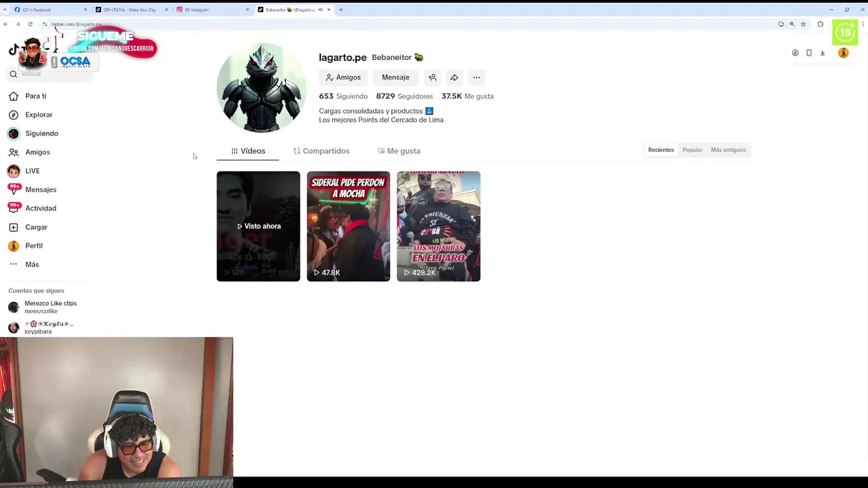Open account avatar menu top right

pyautogui.click(x=844, y=53)
